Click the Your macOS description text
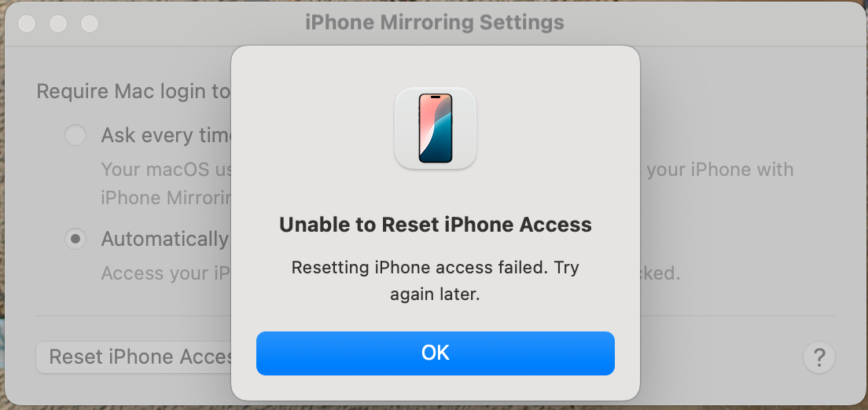 166,170
